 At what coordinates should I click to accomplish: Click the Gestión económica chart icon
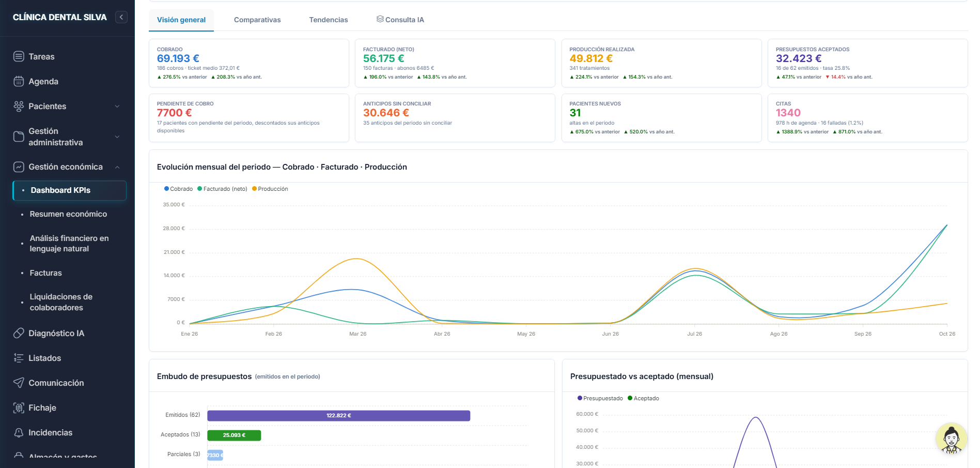(19, 167)
